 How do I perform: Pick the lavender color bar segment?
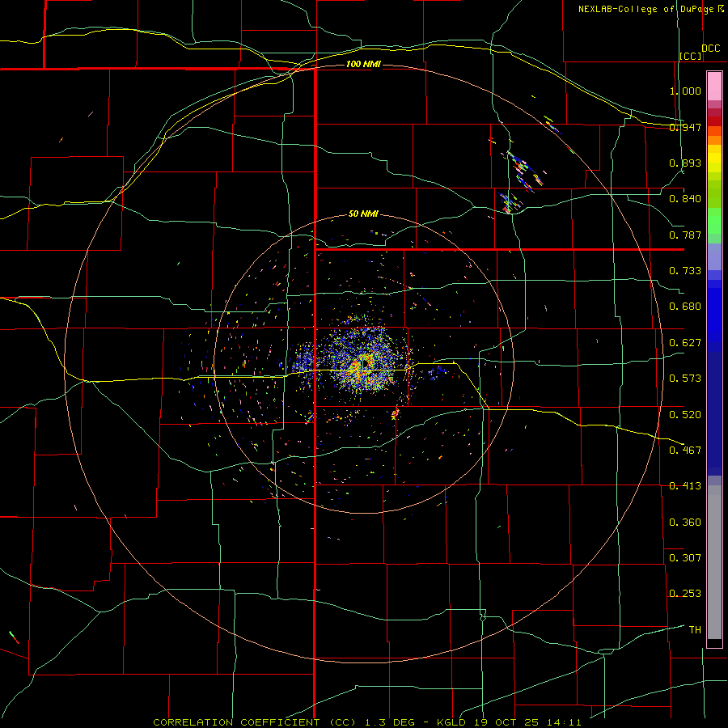714,257
